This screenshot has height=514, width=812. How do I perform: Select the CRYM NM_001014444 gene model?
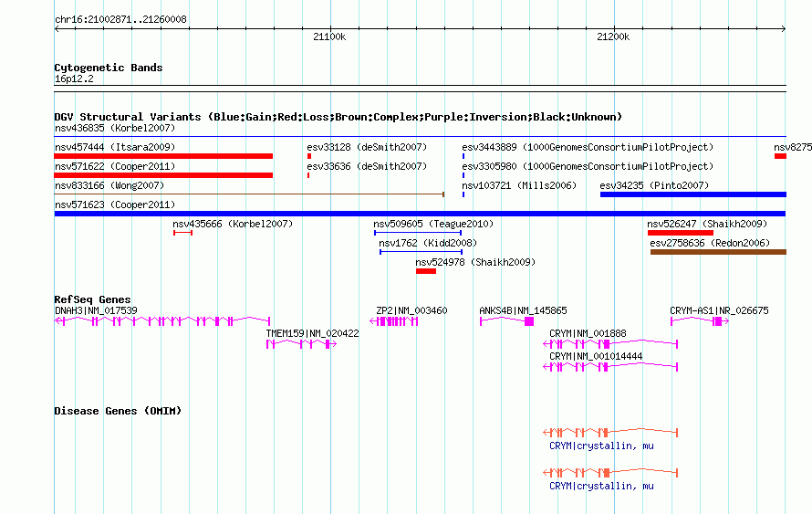610,367
